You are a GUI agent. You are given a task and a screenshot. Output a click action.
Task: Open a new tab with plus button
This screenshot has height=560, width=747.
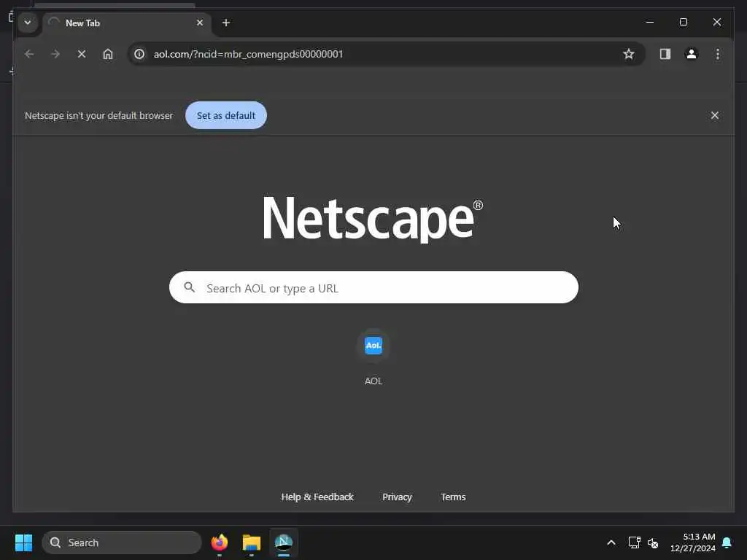pos(226,23)
